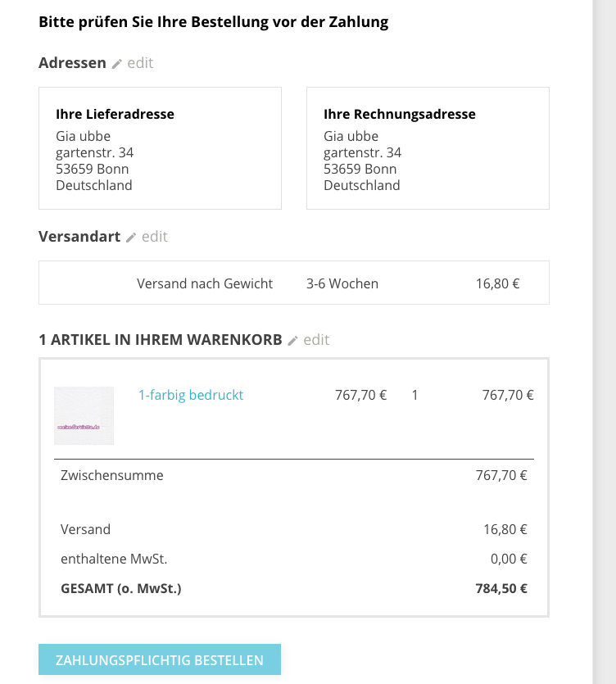Click the pencil icon beside the Warenkorb heading
The width and height of the screenshot is (616, 684).
pos(293,340)
